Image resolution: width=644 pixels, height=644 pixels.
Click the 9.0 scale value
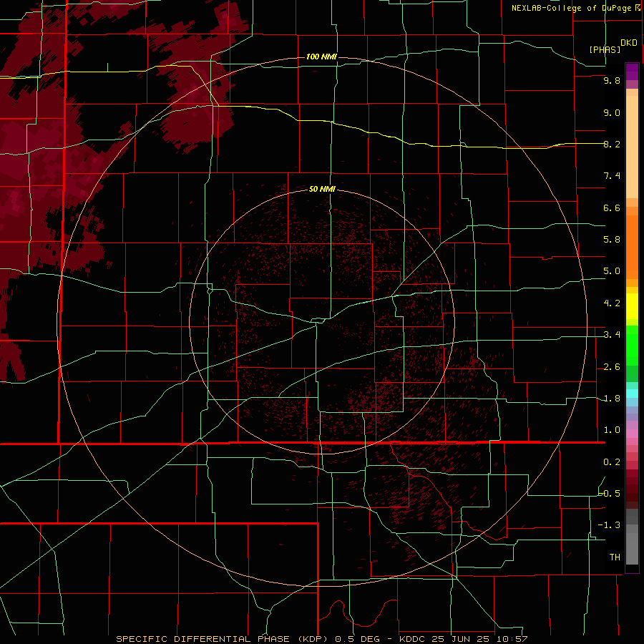[x=612, y=112]
